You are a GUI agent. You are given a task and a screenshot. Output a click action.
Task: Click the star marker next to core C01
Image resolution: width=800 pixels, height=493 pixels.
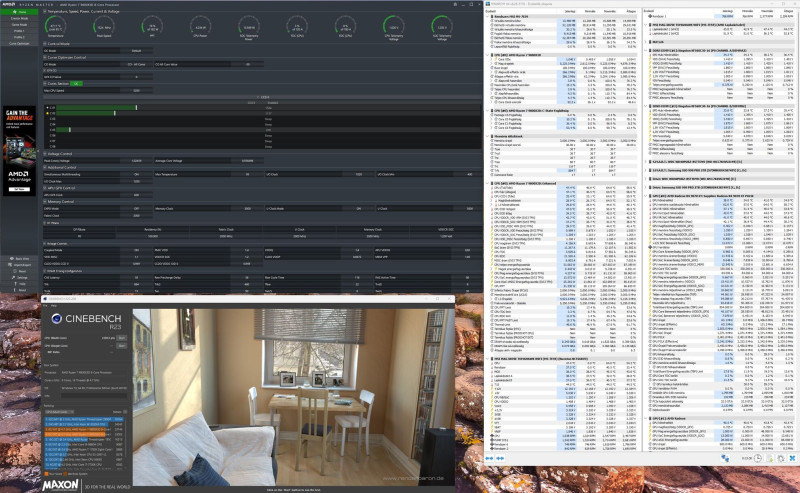[47, 108]
